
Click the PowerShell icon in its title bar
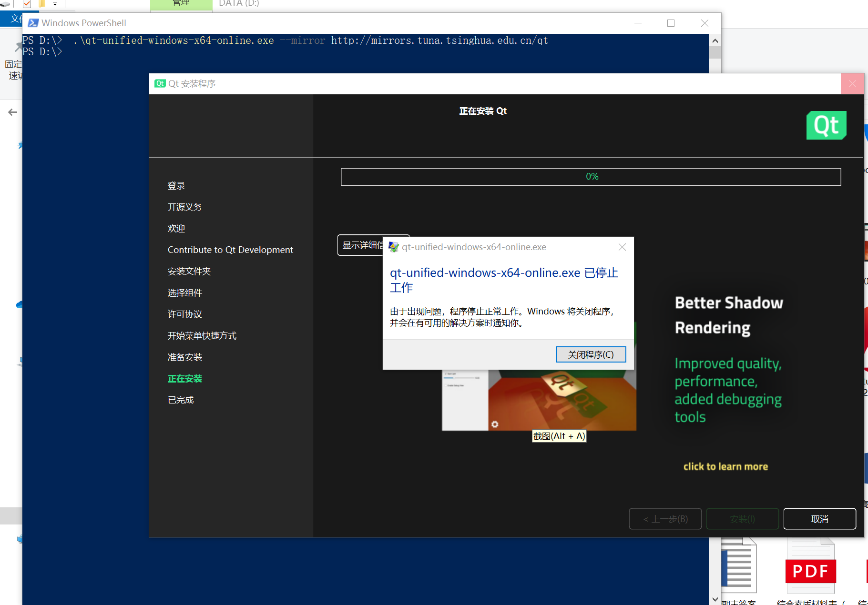tap(33, 23)
